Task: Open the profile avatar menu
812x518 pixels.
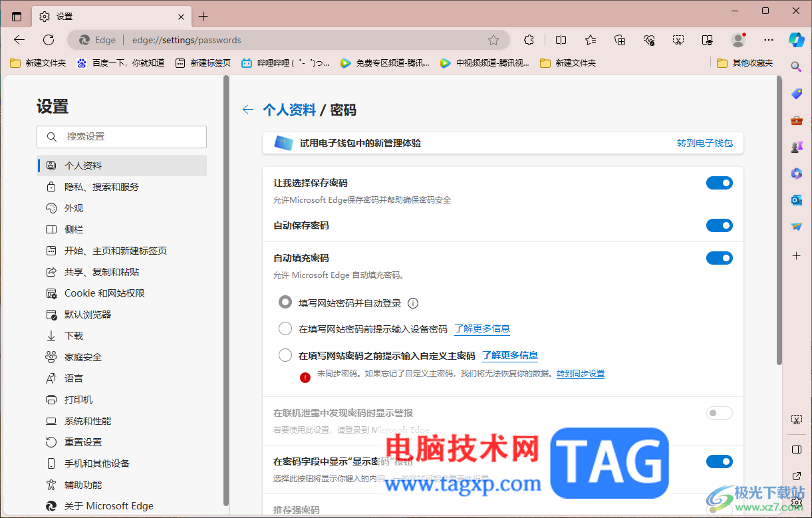Action: pos(738,40)
